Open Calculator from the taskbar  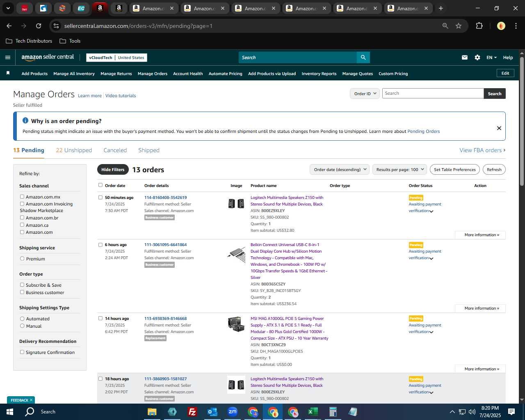(333, 412)
